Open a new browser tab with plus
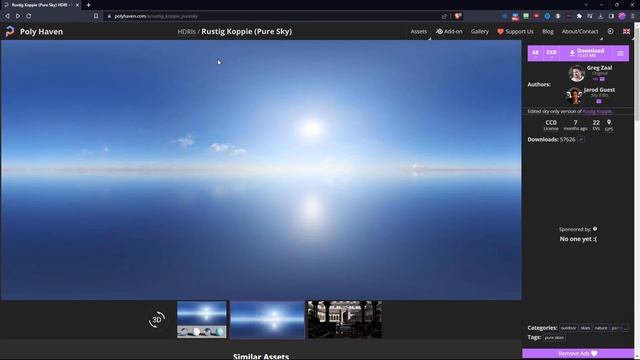Screen dimensions: 640x360 point(88,5)
